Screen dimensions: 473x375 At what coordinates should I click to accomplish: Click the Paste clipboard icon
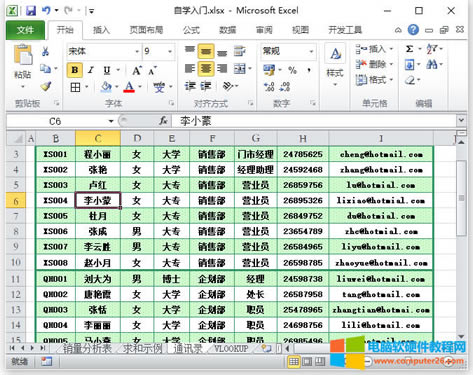click(23, 55)
